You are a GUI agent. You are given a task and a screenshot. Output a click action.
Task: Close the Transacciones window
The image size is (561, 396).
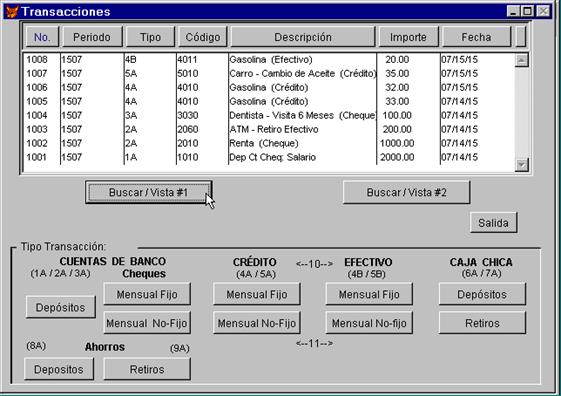[x=543, y=11]
